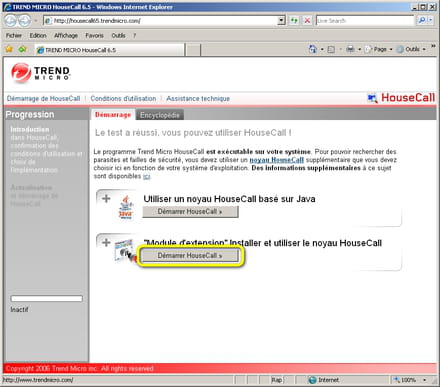Click the browser Back arrow button
The width and height of the screenshot is (440, 387).
(x=10, y=21)
